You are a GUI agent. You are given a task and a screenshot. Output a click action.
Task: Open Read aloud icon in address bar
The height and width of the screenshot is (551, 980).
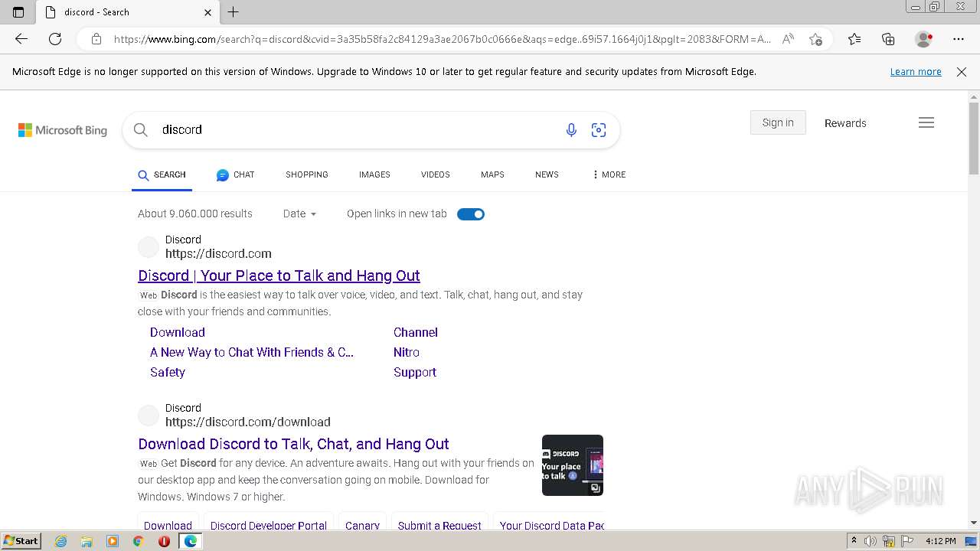point(788,39)
